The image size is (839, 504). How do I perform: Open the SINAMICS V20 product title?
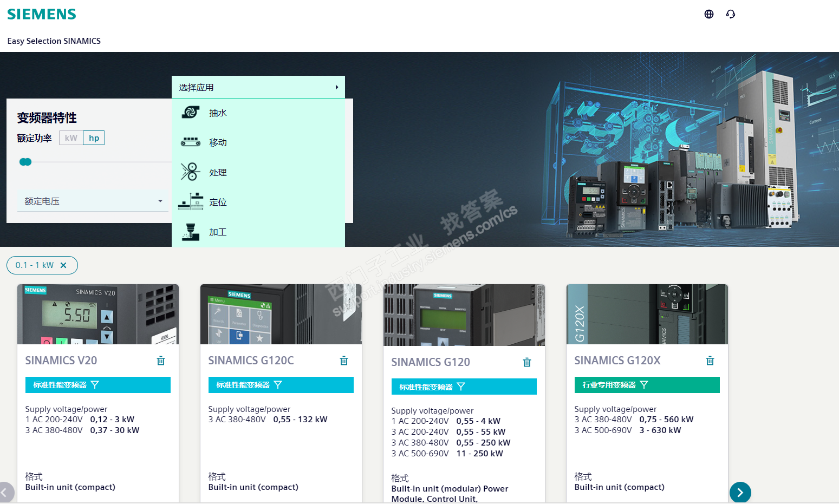61,361
